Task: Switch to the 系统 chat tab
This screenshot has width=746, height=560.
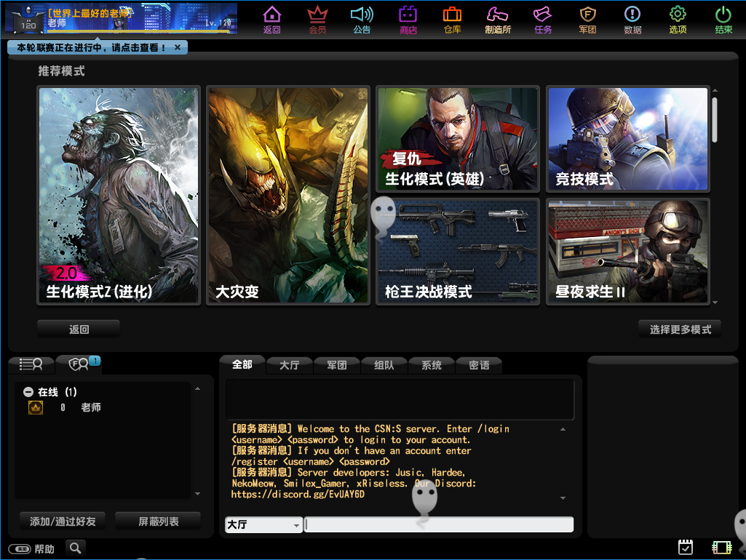Action: (x=432, y=365)
